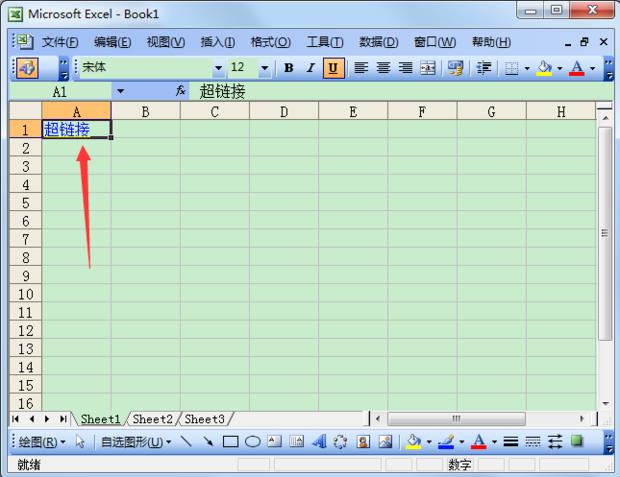Click the 超链接 hyperlink in cell A1
Screen dimensions: 620x477
coord(67,129)
